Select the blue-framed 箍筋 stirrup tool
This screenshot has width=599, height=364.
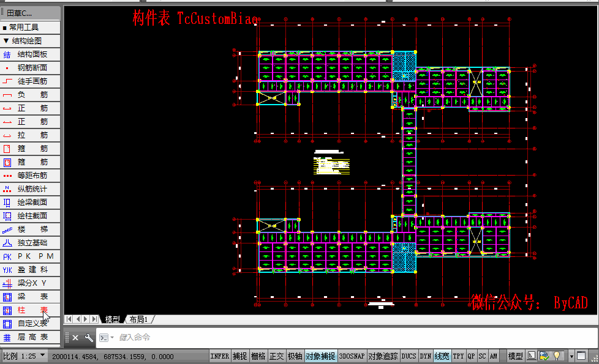point(30,162)
